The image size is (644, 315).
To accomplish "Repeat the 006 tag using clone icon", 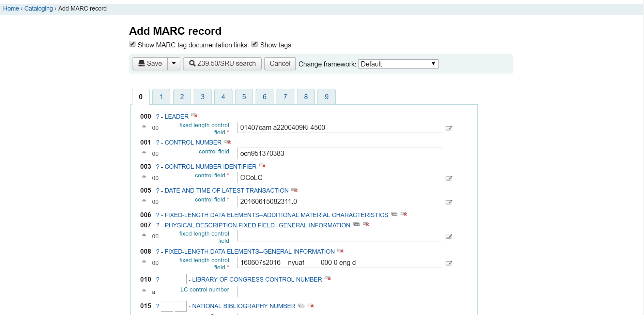I will tap(394, 214).
